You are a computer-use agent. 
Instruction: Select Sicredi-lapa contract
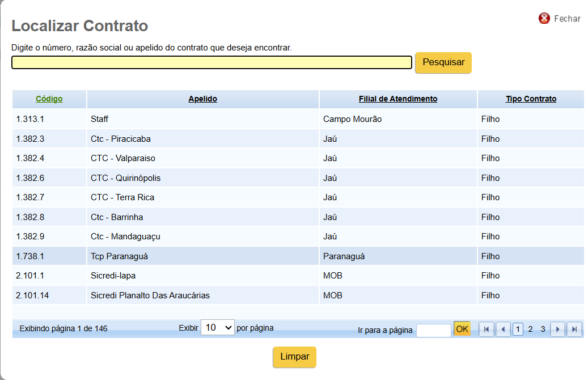click(113, 276)
